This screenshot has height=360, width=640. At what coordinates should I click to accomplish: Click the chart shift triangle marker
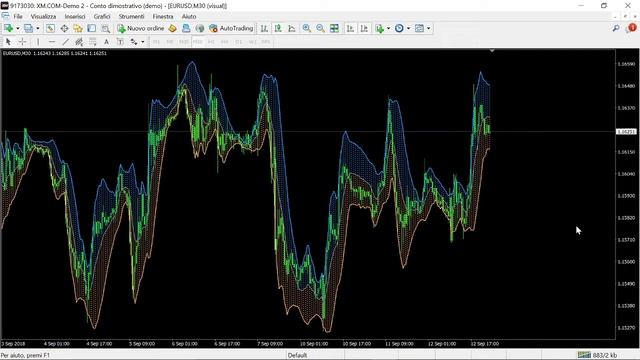click(x=492, y=51)
